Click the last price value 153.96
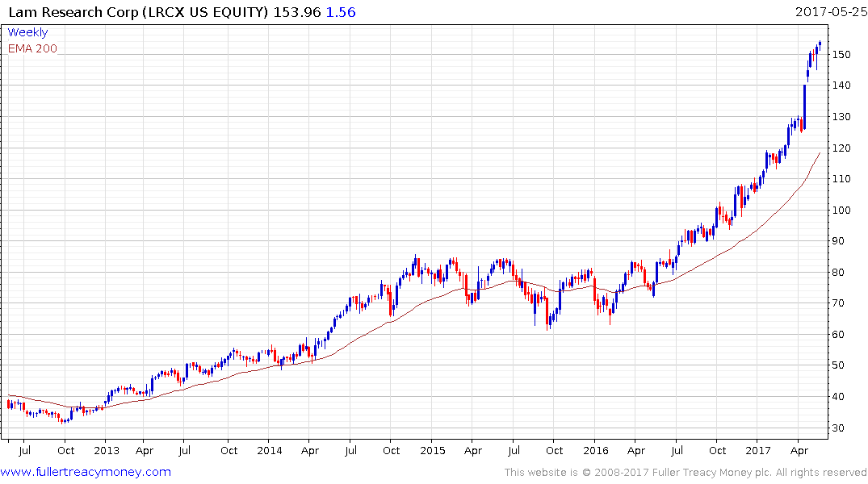This screenshot has width=868, height=484. point(297,12)
